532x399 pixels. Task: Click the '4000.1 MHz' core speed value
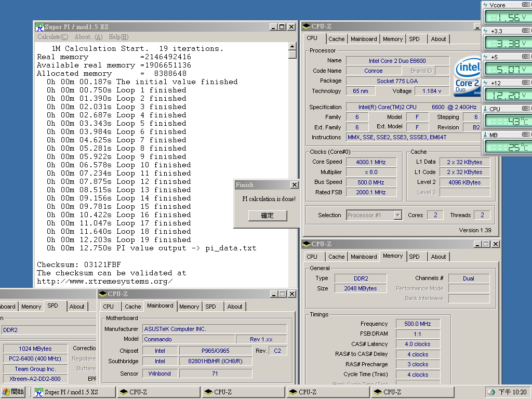371,162
